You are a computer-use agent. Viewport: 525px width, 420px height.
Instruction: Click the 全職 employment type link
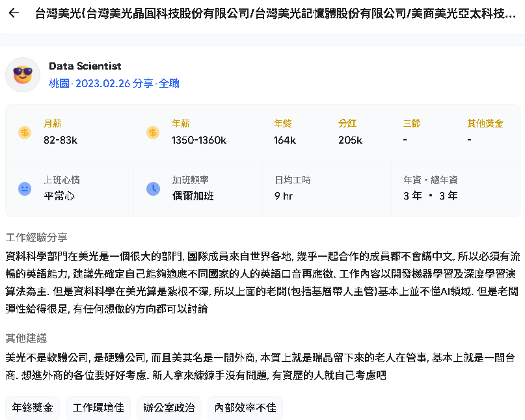[x=168, y=83]
